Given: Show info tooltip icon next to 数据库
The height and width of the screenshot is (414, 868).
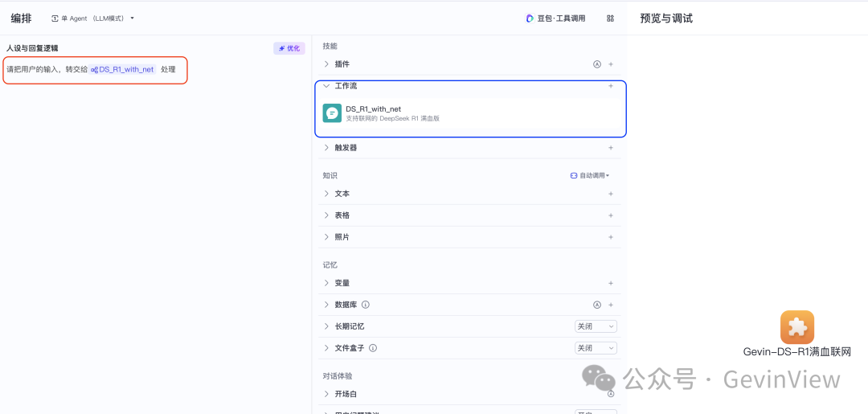Looking at the screenshot, I should coord(366,305).
